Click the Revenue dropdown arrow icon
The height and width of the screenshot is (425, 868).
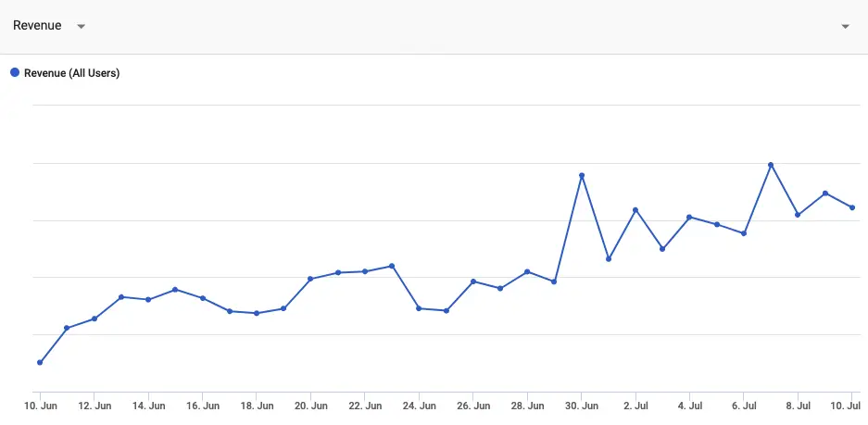point(81,27)
